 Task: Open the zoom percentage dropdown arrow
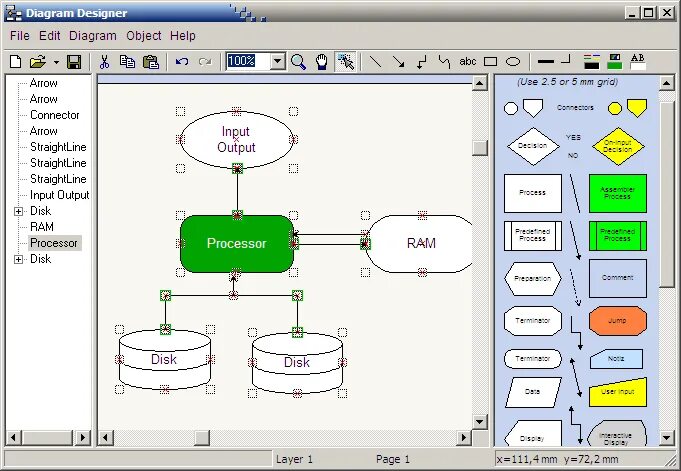(x=278, y=61)
